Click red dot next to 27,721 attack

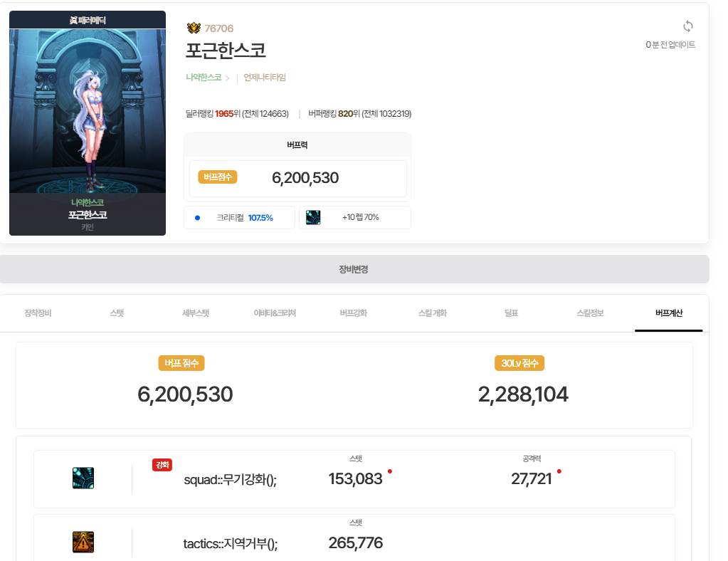[559, 471]
